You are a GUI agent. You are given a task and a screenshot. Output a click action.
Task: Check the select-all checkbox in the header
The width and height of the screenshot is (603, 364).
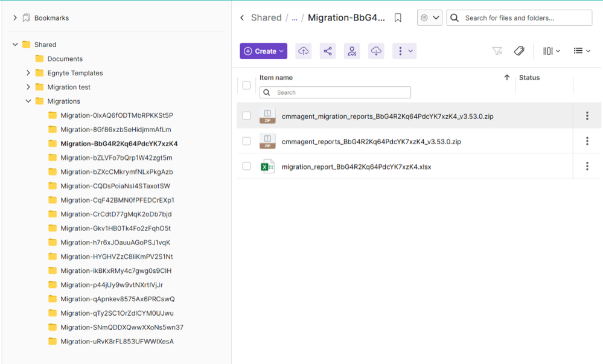click(x=246, y=85)
